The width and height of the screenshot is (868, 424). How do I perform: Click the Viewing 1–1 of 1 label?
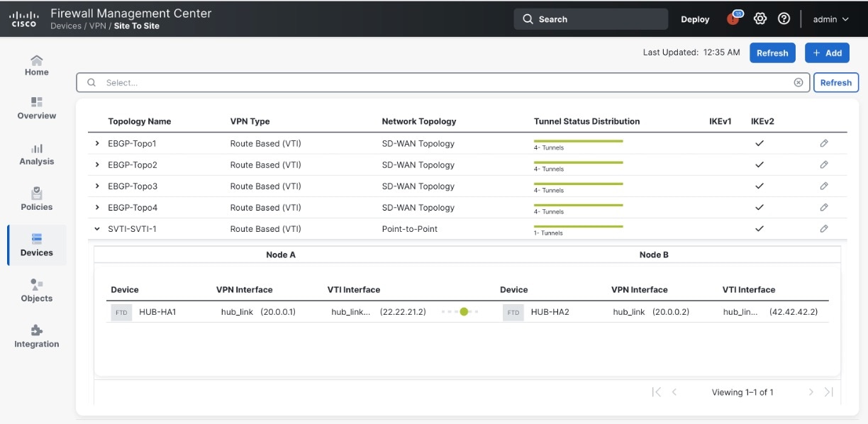pyautogui.click(x=742, y=392)
